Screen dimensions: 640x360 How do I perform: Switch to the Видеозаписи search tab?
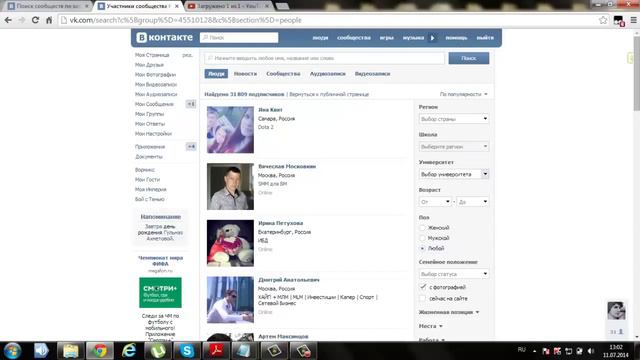click(x=372, y=74)
